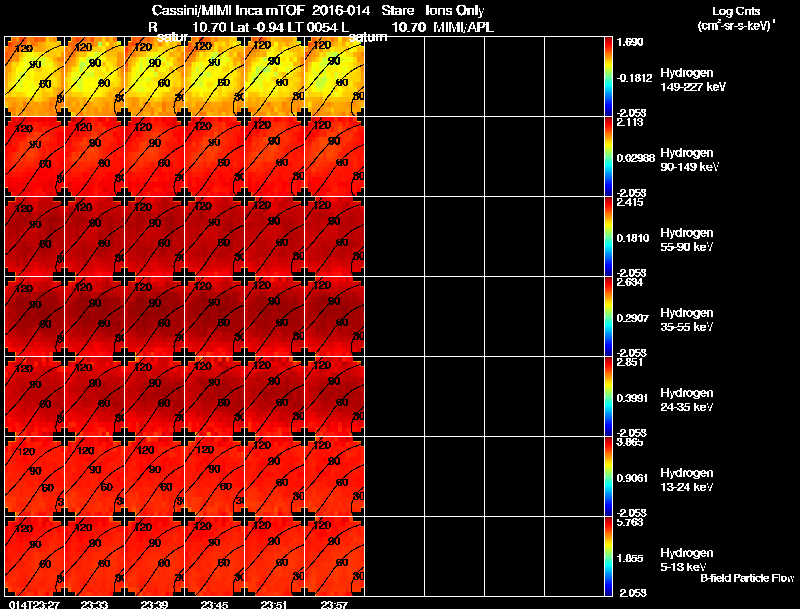The width and height of the screenshot is (800, 609).
Task: Pick the Hydrogen 13-24 keV image at 23:39
Action: (x=155, y=476)
